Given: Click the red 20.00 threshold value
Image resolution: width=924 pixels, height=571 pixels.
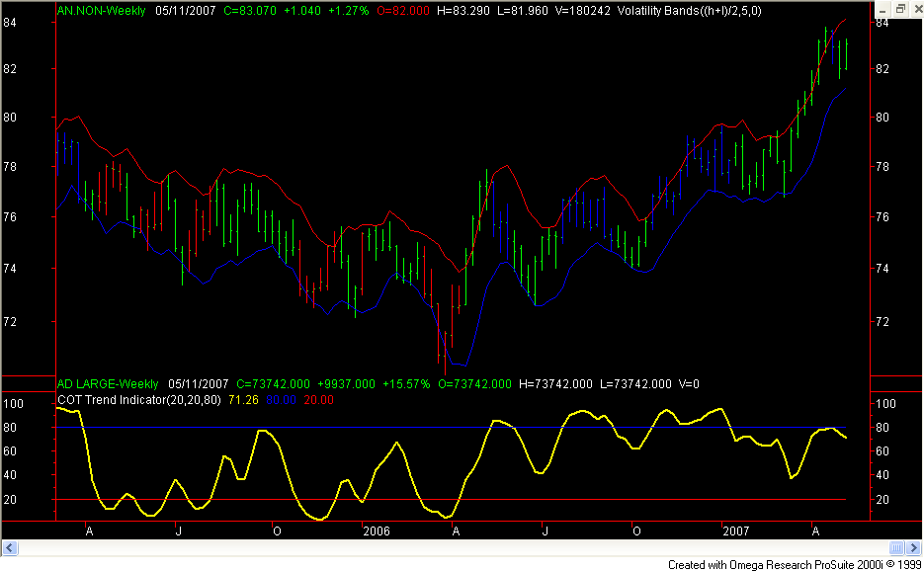Looking at the screenshot, I should [x=319, y=400].
